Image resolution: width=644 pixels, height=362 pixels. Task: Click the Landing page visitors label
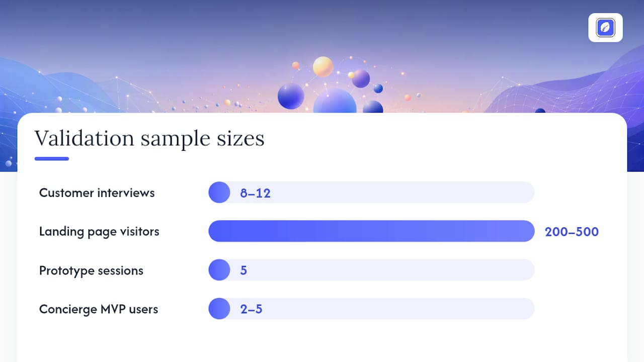tap(99, 232)
